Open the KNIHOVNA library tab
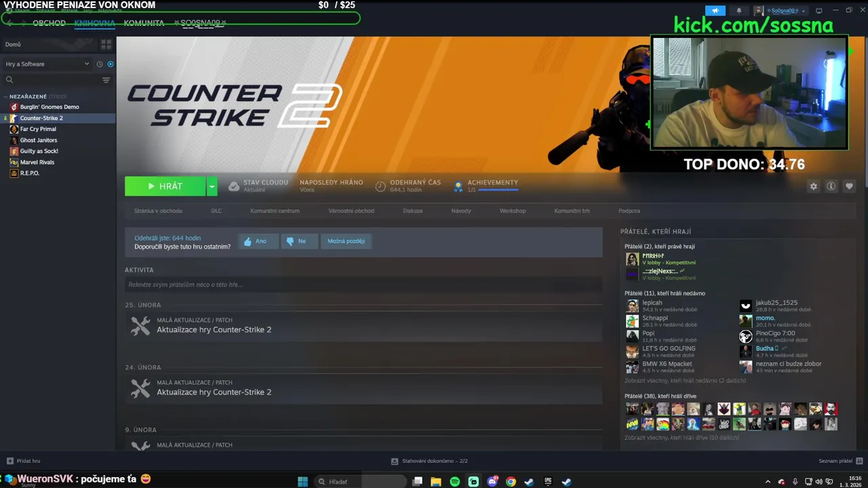This screenshot has width=868, height=488. (x=95, y=22)
